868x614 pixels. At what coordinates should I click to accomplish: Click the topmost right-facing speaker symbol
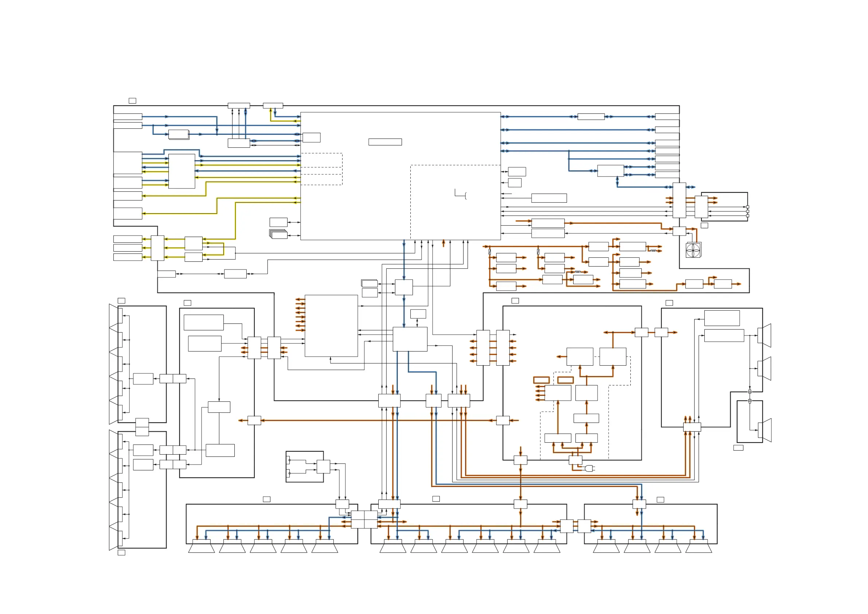click(765, 335)
